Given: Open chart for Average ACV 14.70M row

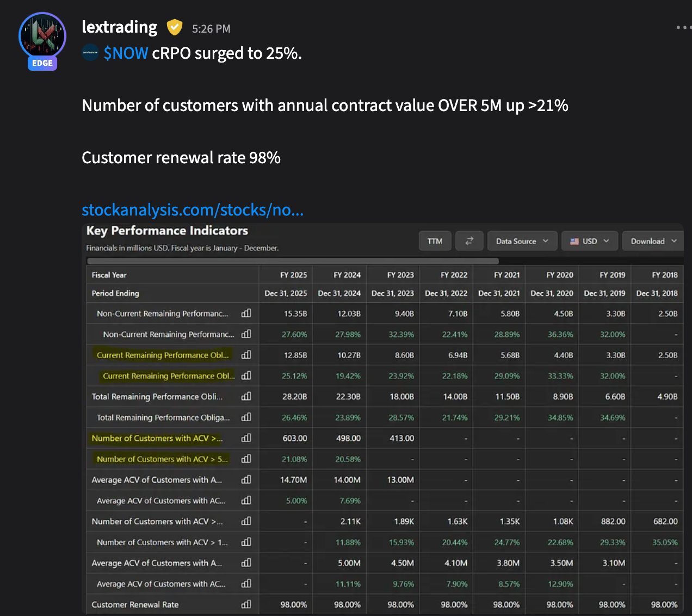Looking at the screenshot, I should point(246,480).
